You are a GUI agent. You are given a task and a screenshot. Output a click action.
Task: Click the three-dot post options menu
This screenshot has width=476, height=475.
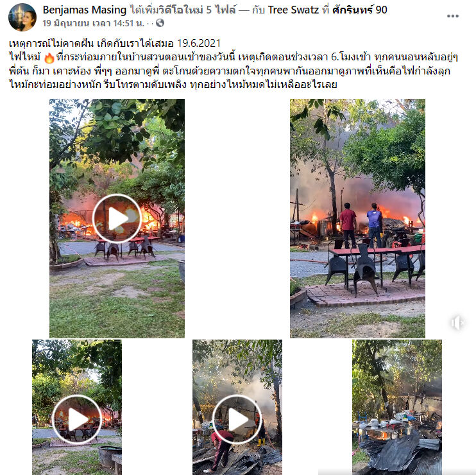(x=453, y=16)
